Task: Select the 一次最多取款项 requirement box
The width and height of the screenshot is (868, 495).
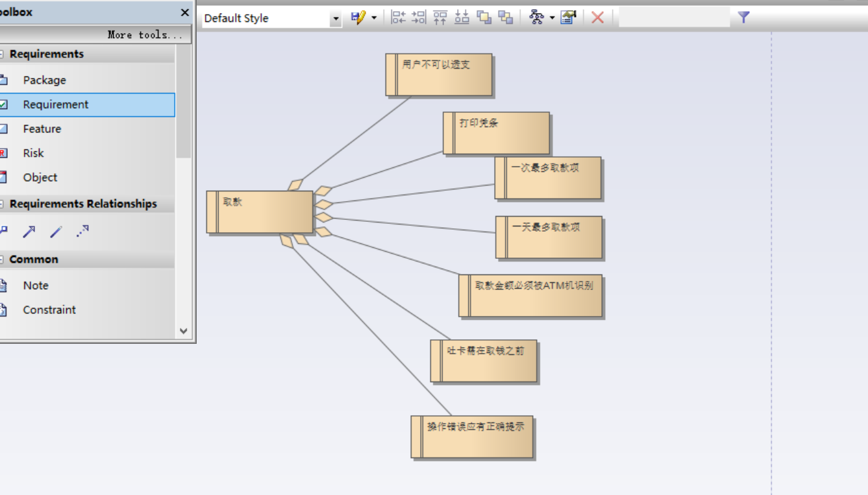Action: pyautogui.click(x=548, y=178)
